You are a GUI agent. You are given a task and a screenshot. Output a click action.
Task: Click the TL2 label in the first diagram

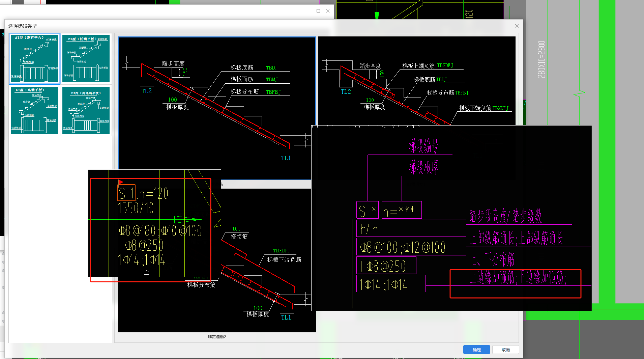146,91
